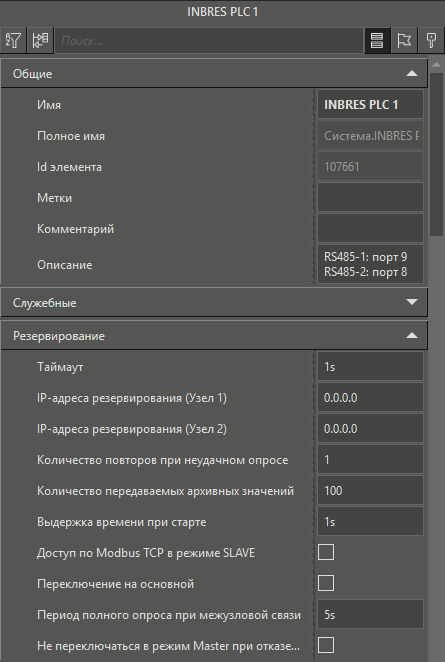Click the INBRES PLC 1 panel title
The width and height of the screenshot is (445, 662).
(x=222, y=12)
